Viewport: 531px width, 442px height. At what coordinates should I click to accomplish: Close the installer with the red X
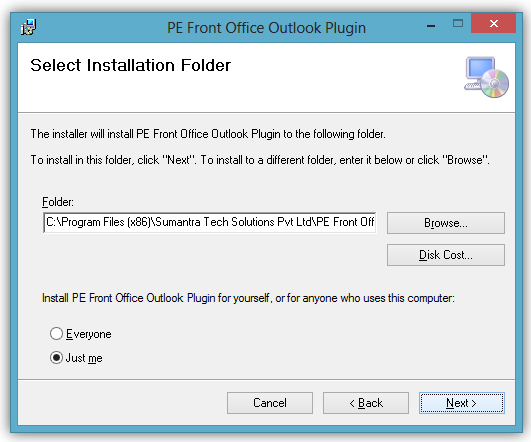click(493, 23)
